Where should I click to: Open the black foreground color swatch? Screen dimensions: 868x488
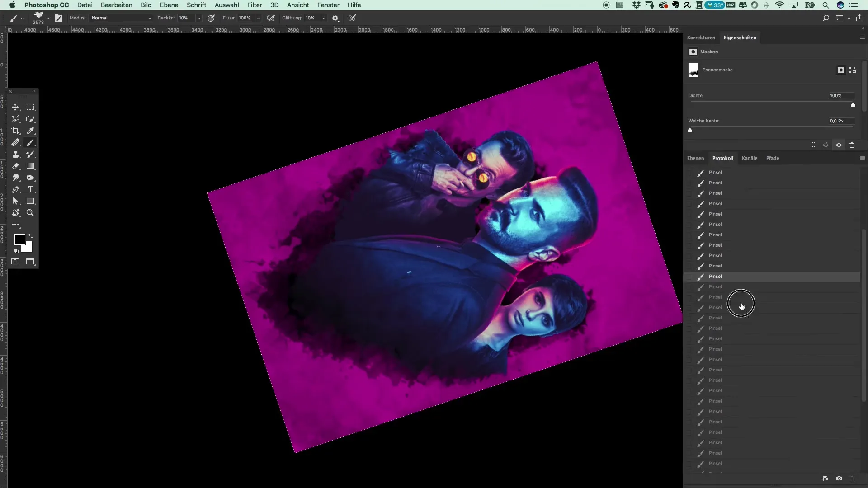pos(19,239)
